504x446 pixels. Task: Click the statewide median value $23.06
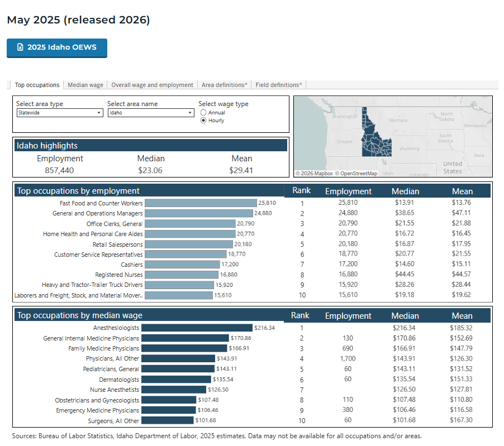click(x=150, y=170)
